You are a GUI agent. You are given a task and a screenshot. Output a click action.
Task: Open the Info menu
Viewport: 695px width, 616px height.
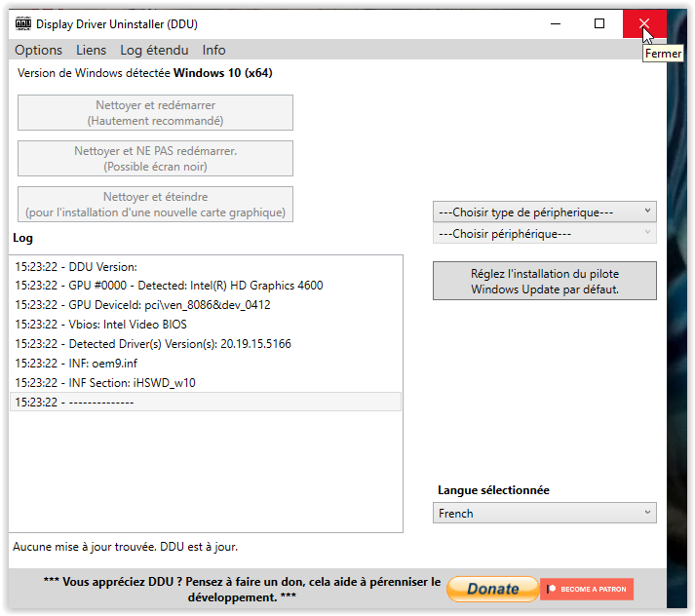point(213,50)
